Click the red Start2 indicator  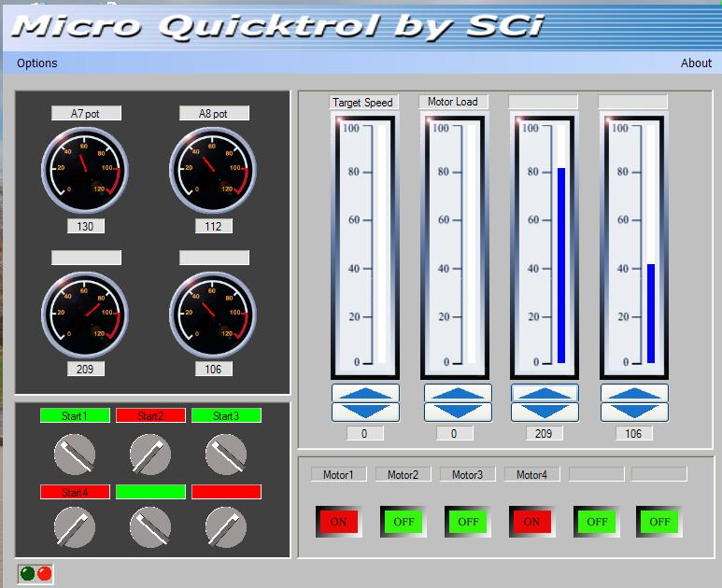coord(150,415)
